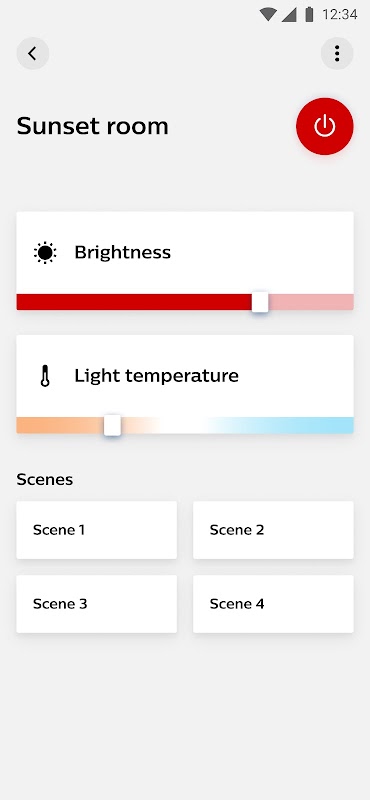Screen dimensions: 370x800
Task: Open the three-dot overflow menu
Action: [337, 53]
